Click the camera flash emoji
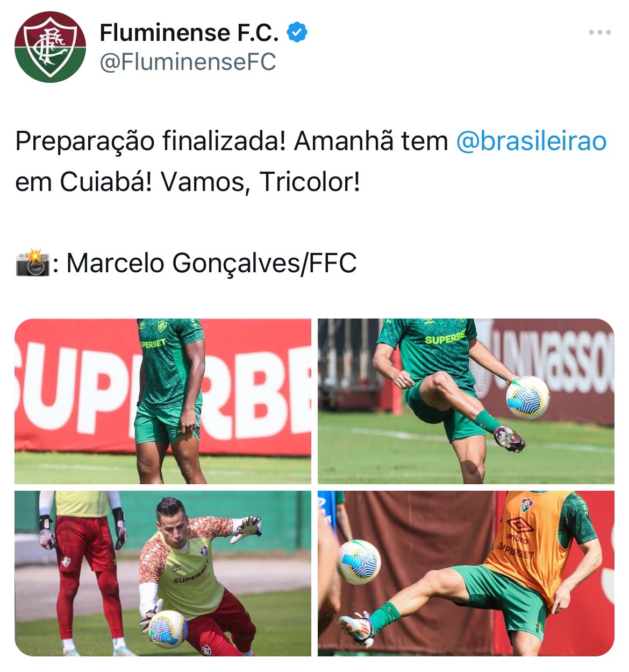Viewport: 629px width, 672px height. point(33,263)
